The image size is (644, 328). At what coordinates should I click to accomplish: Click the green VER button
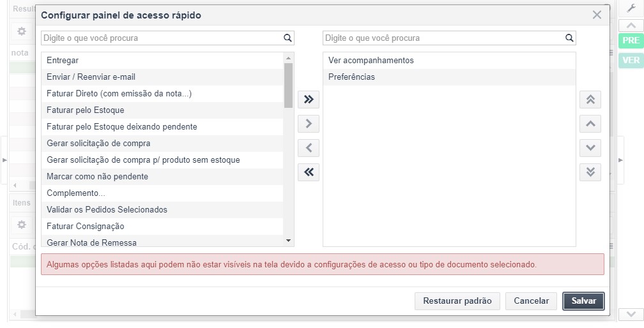click(631, 60)
